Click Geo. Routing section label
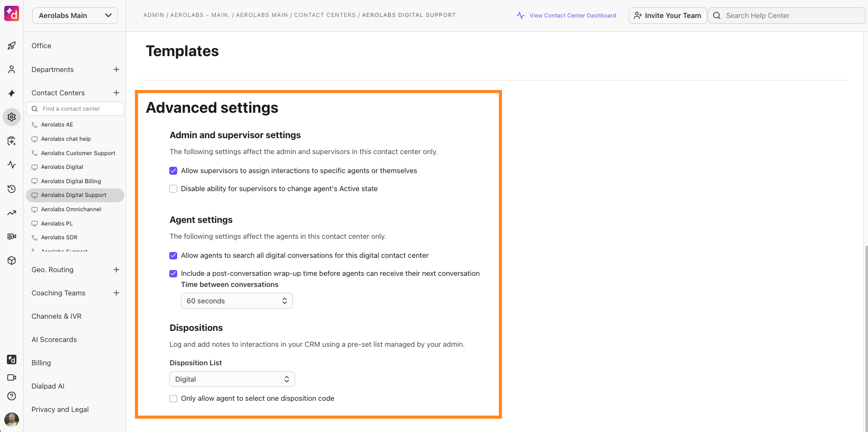Image resolution: width=868 pixels, height=432 pixels. point(52,269)
